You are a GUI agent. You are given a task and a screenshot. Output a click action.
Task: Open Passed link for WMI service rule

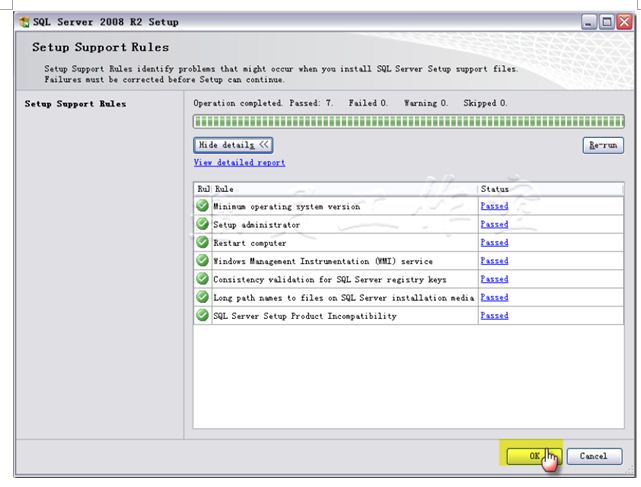coord(494,261)
